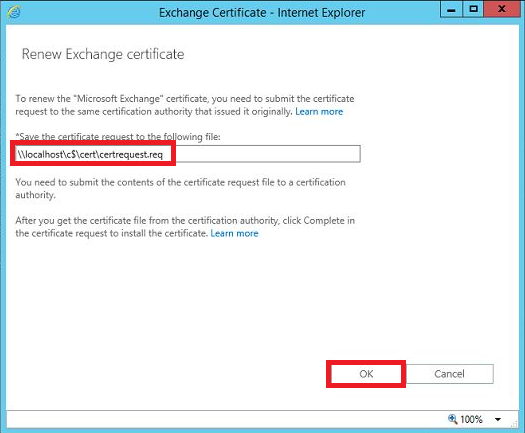This screenshot has height=433, width=525.
Task: Maximize the Exchange Certificate window
Action: (473, 9)
